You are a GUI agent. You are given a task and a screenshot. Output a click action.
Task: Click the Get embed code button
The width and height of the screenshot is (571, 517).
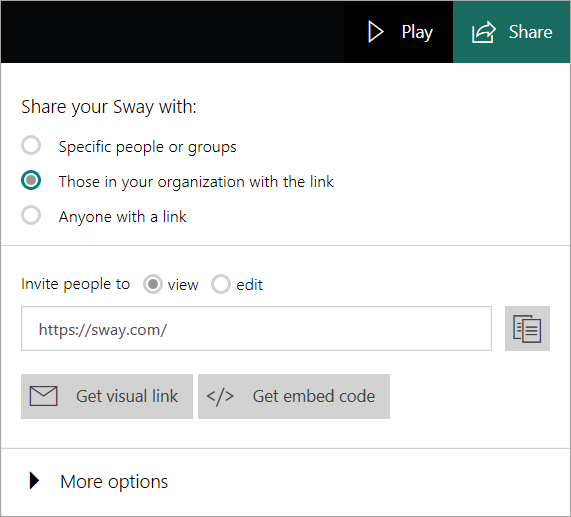[294, 396]
